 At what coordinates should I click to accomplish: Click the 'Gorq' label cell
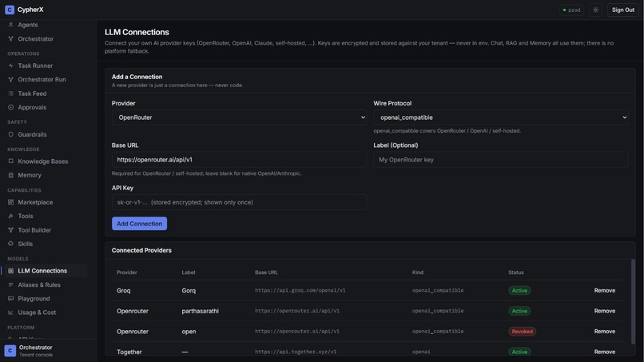pos(189,291)
